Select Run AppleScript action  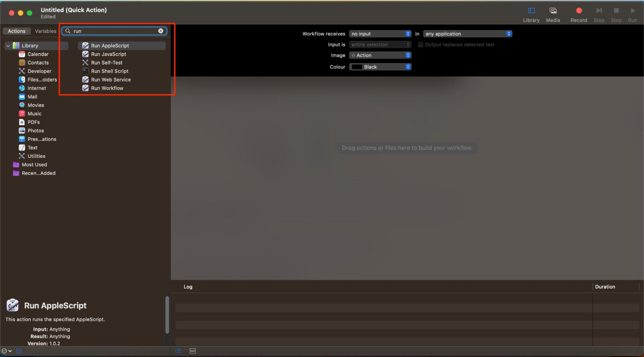pos(122,46)
